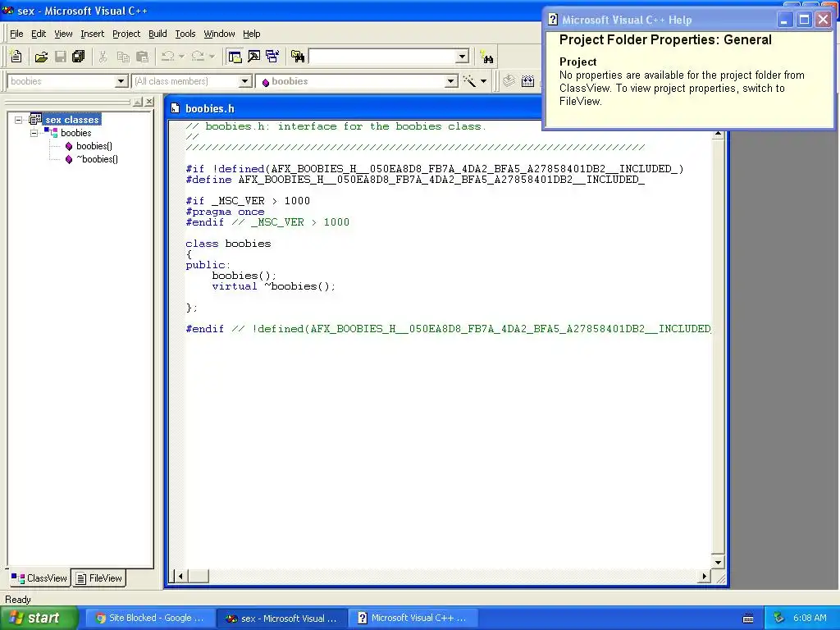This screenshot has height=630, width=840.
Task: Save all open files
Action: (x=79, y=57)
